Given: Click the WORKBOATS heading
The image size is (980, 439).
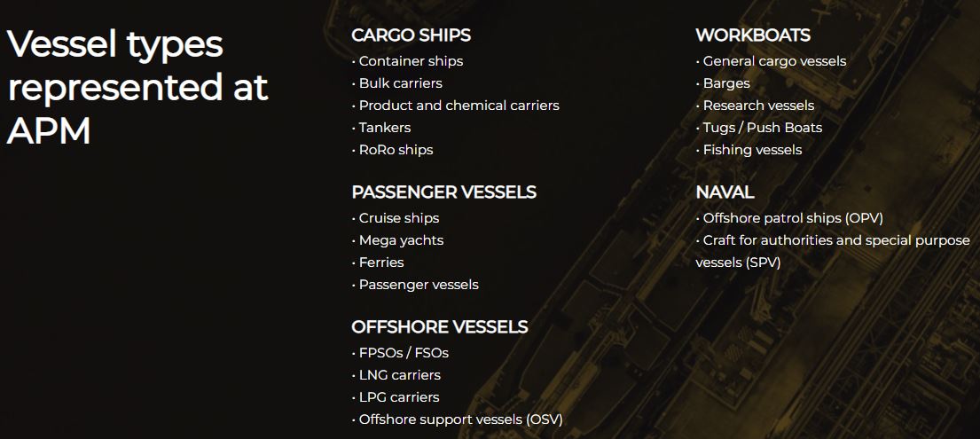Looking at the screenshot, I should 753,35.
